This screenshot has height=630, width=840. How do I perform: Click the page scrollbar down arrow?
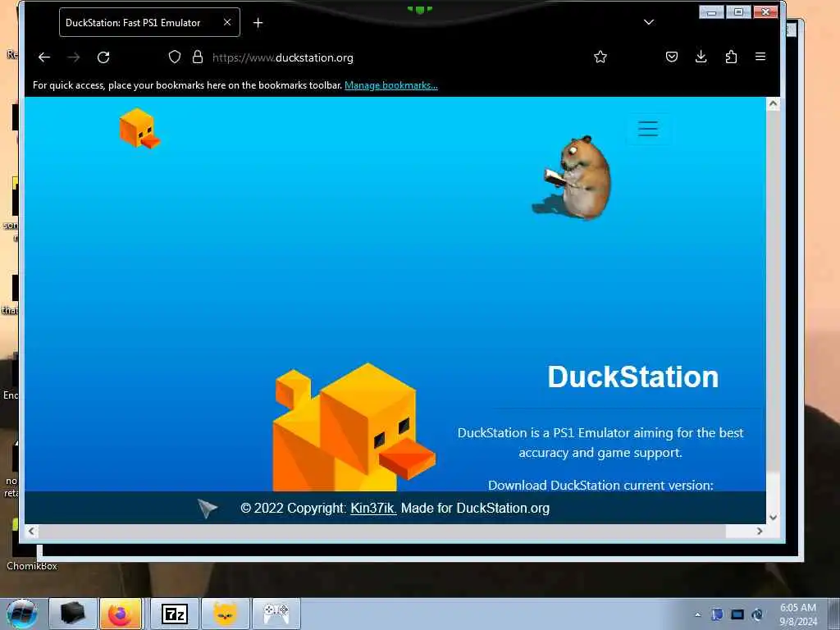[x=773, y=517]
